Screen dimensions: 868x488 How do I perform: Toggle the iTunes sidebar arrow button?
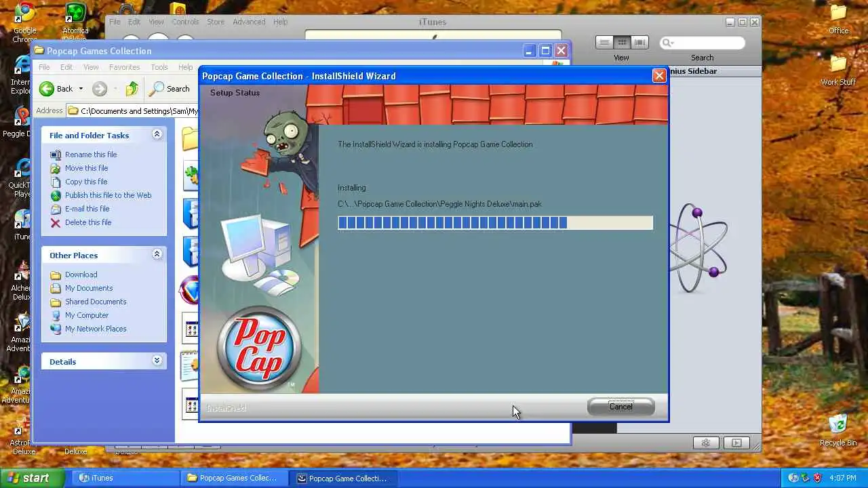[x=736, y=443]
